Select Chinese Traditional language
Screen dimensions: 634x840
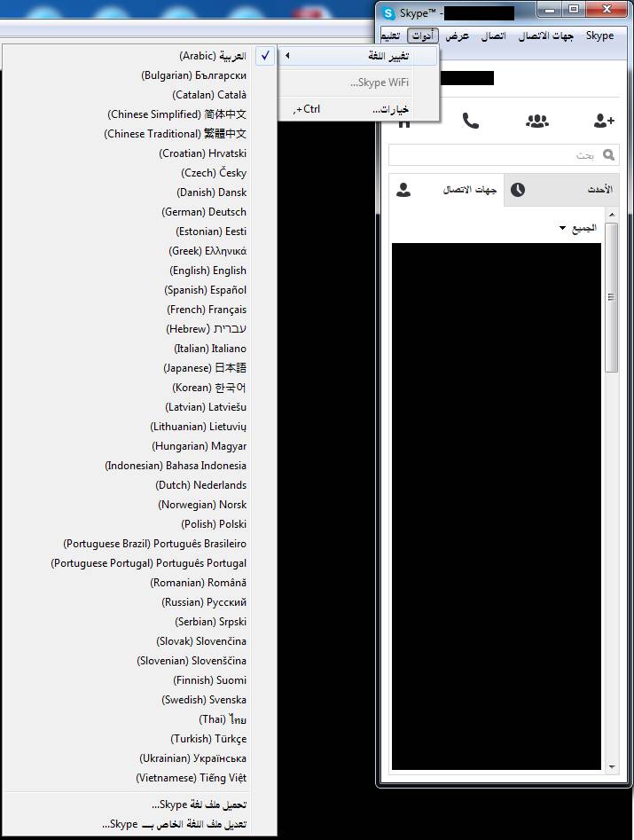(x=139, y=134)
